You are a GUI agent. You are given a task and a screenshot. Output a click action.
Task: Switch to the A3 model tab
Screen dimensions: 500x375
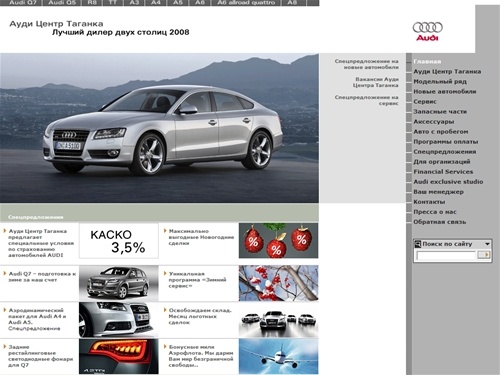pos(134,3)
